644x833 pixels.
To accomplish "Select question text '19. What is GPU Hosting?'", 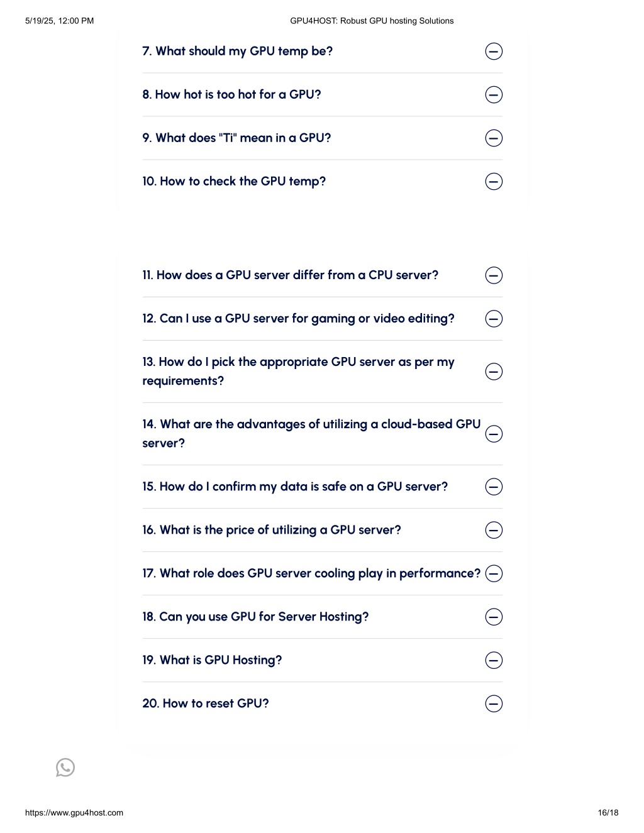I will 212,660.
